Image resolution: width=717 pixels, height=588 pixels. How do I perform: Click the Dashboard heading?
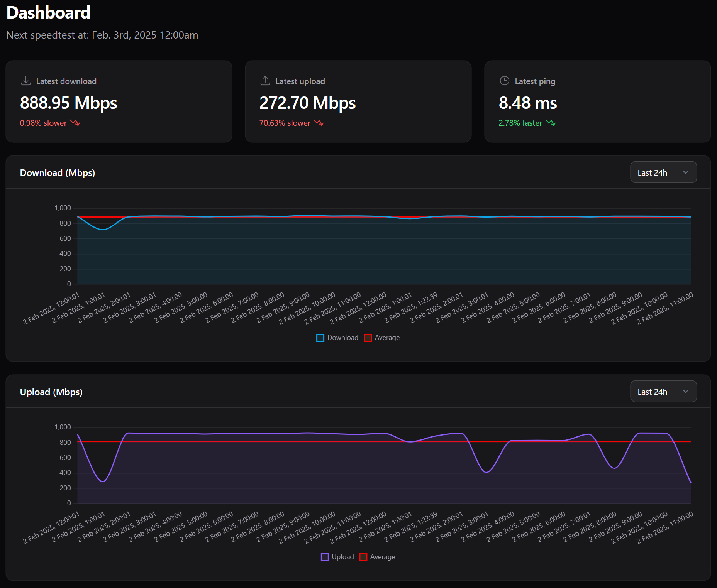[49, 13]
